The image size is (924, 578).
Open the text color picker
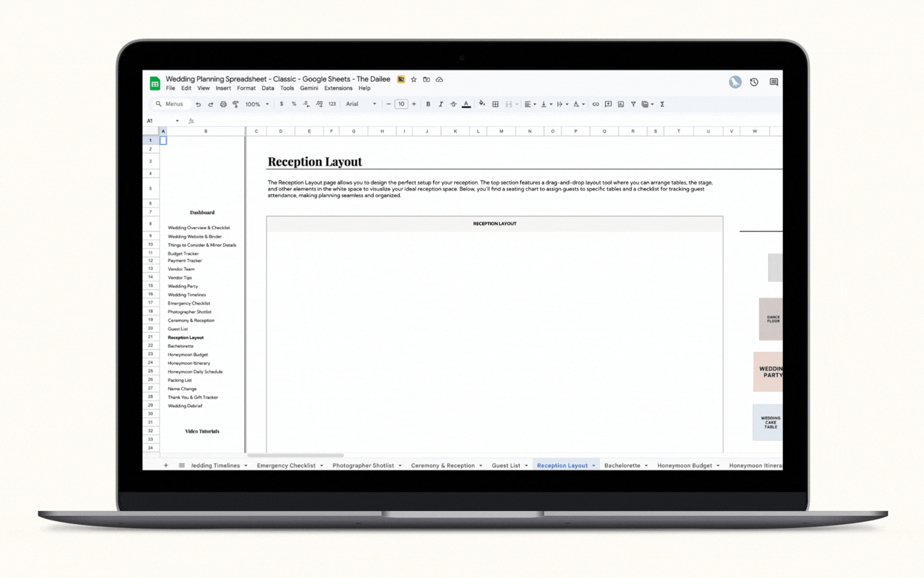tap(466, 105)
